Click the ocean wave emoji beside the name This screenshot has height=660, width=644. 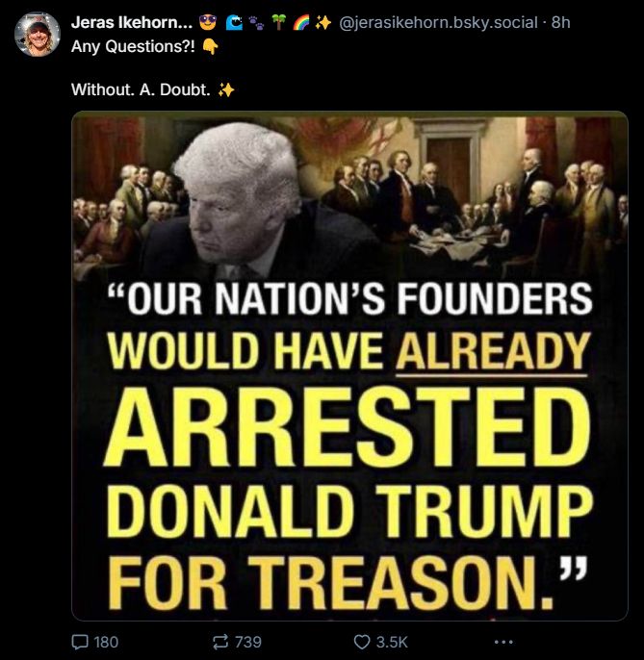coord(234,22)
